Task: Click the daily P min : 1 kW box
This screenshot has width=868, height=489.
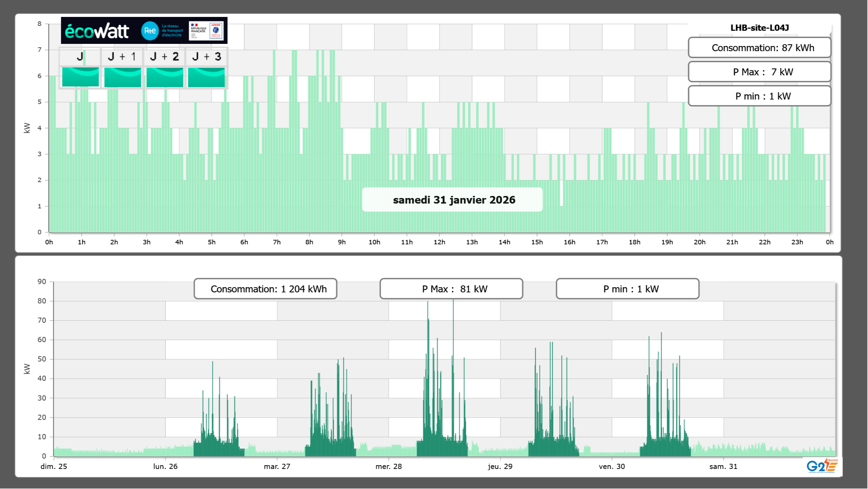Action: pos(759,96)
